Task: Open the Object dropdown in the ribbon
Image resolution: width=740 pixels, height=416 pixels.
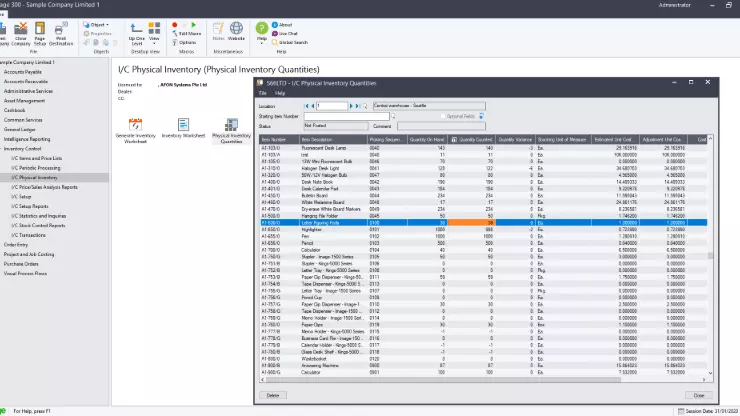Action: point(96,25)
